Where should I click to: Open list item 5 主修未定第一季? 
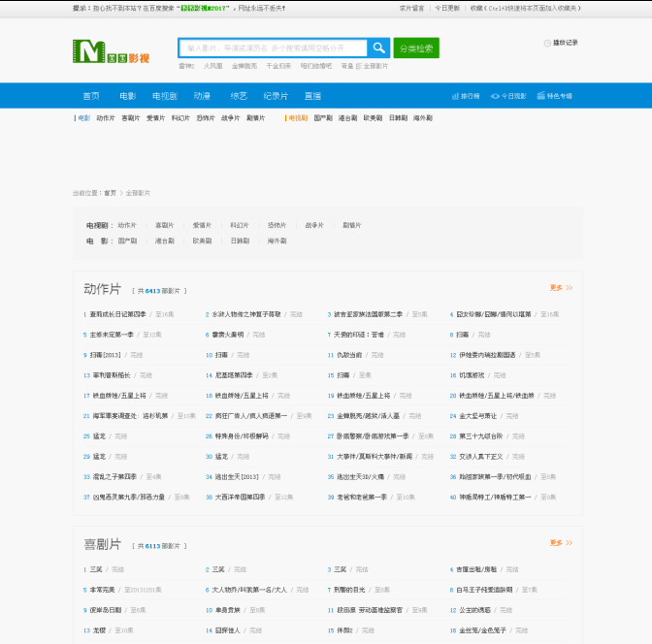[112, 335]
